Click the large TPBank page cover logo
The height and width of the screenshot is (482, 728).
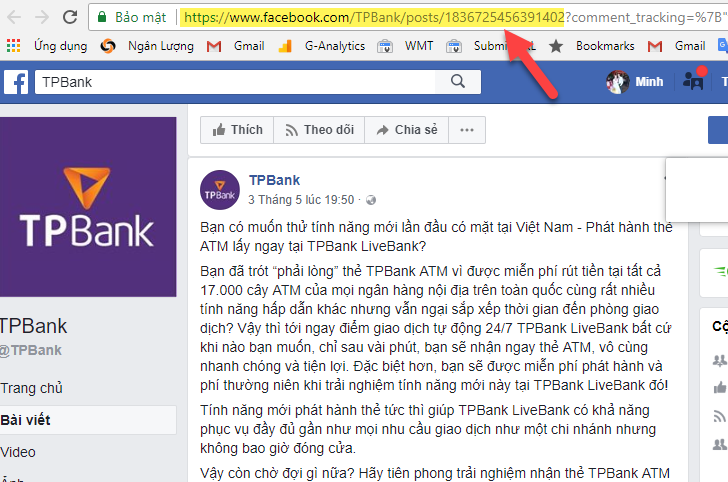tap(87, 207)
